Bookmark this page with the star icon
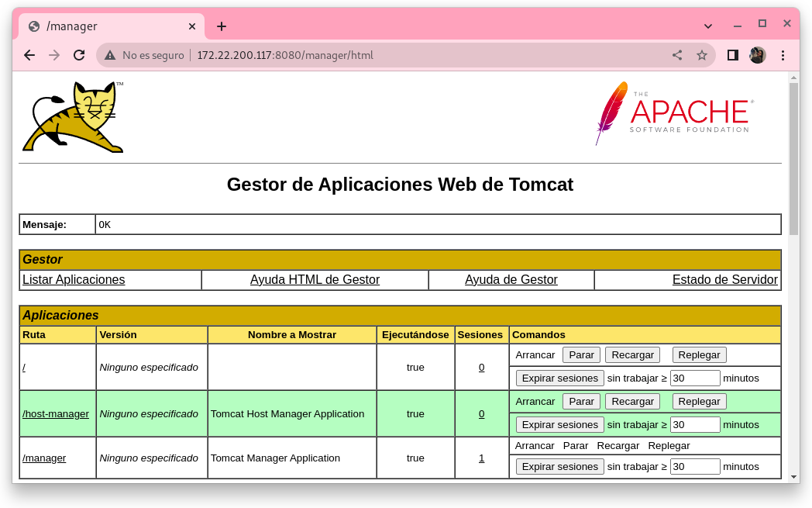Image resolution: width=812 pixels, height=508 pixels. click(702, 55)
